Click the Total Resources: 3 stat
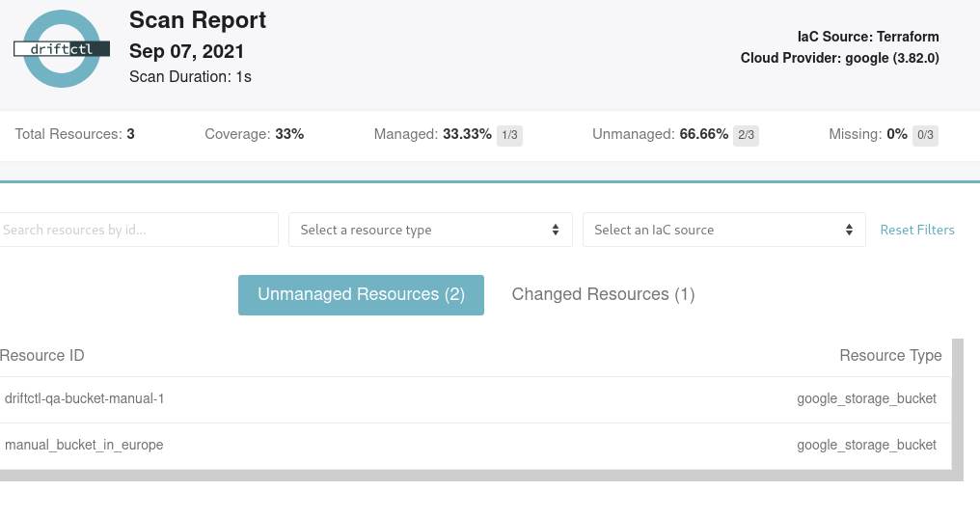 (x=74, y=134)
